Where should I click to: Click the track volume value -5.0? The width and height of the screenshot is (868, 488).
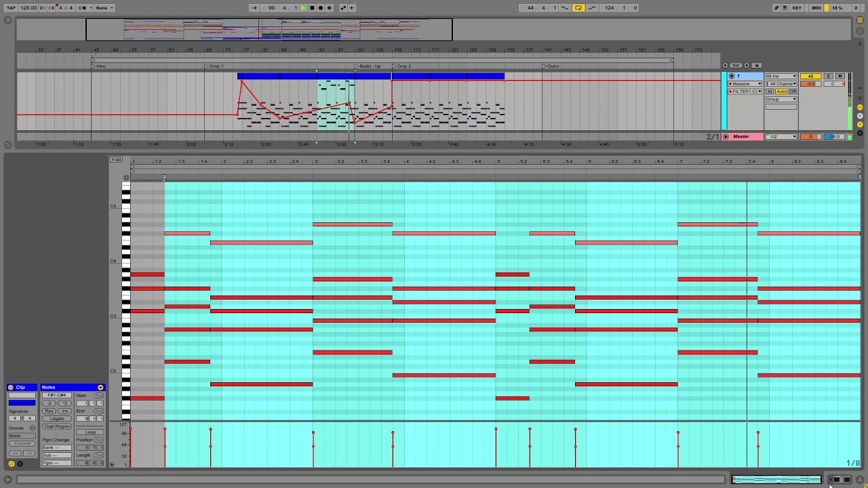tap(810, 83)
